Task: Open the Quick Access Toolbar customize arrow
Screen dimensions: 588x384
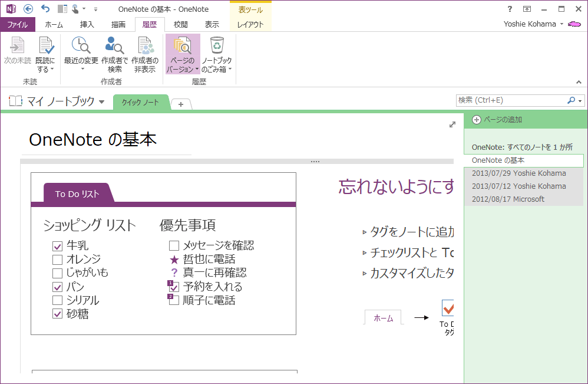Action: pyautogui.click(x=95, y=9)
